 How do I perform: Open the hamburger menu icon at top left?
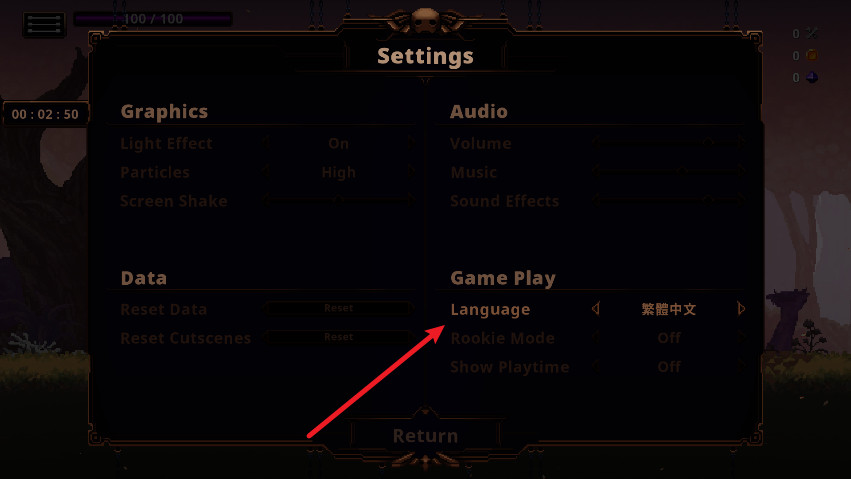44,25
